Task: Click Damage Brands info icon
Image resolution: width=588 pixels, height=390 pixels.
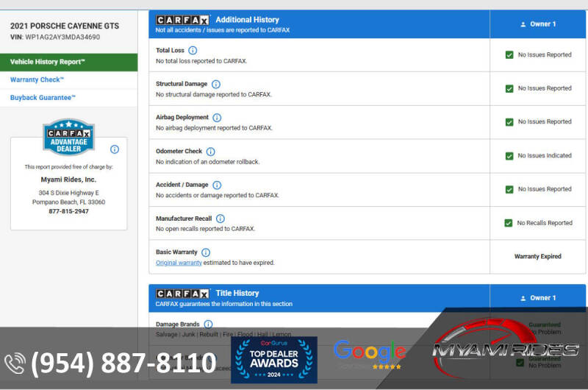Action: click(208, 324)
